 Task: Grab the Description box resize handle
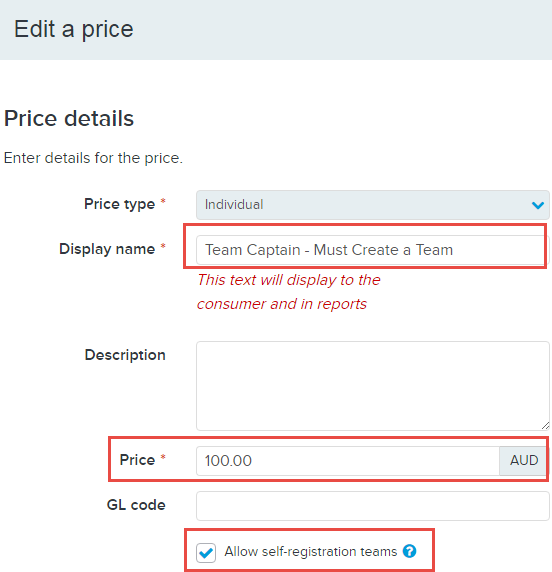point(545,426)
